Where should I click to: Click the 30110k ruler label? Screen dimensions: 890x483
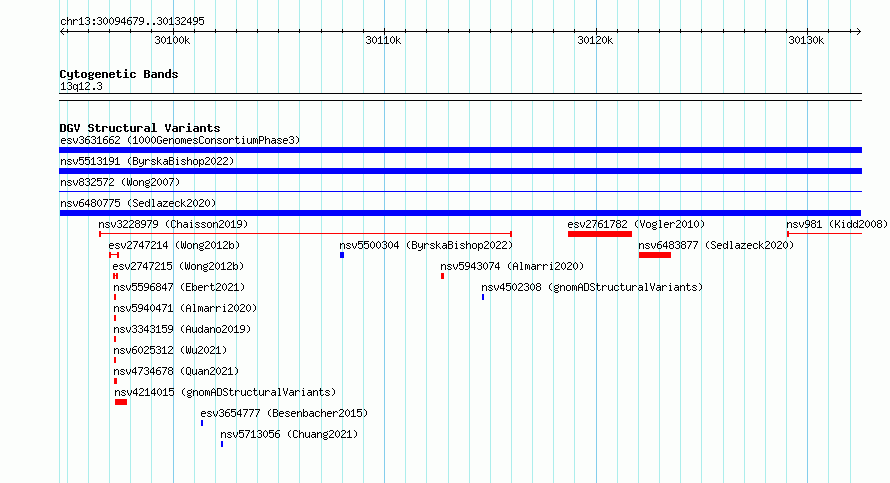point(383,40)
